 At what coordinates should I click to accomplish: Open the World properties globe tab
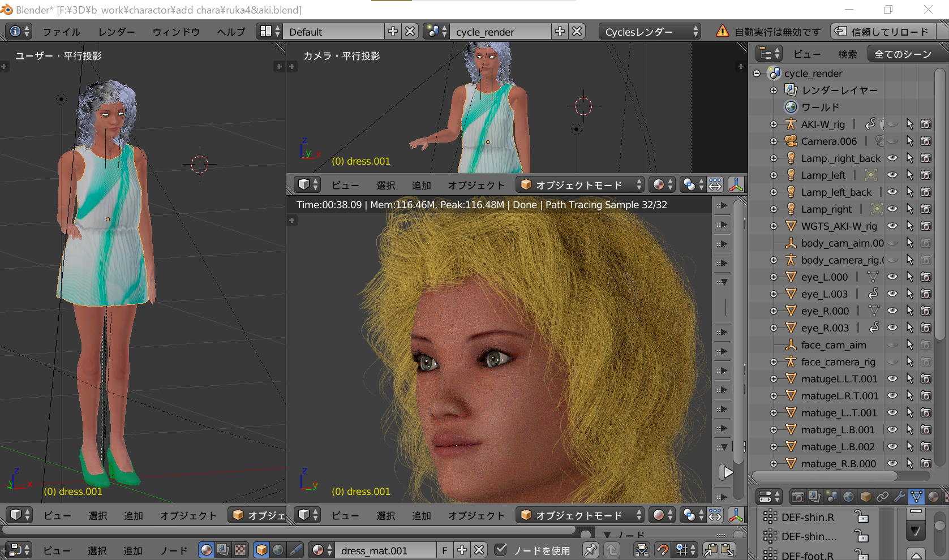pos(848,497)
